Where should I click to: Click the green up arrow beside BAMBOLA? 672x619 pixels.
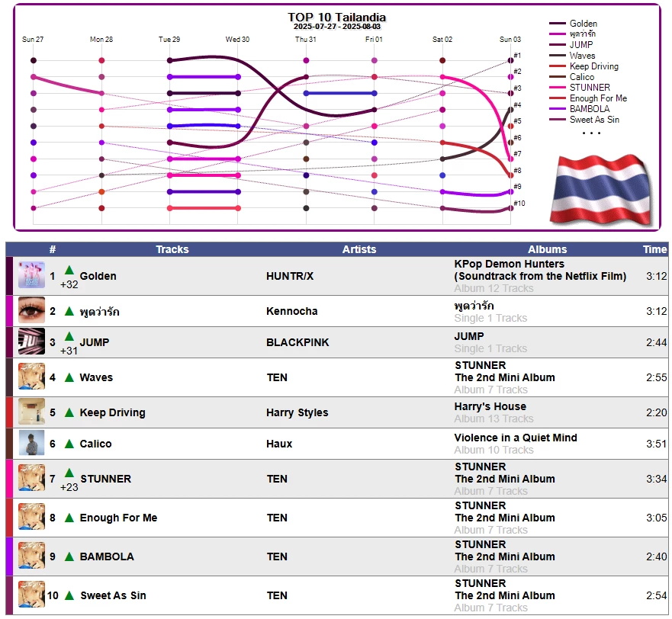(x=69, y=556)
